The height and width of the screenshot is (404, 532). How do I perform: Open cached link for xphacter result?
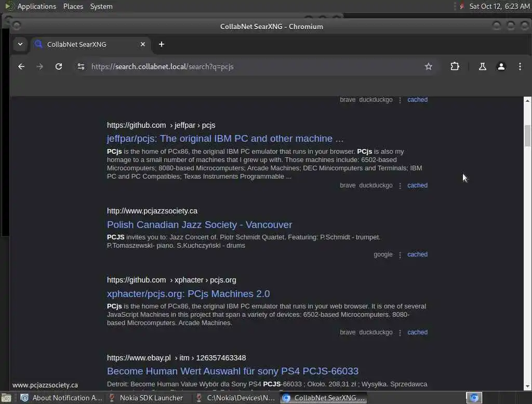417,332
